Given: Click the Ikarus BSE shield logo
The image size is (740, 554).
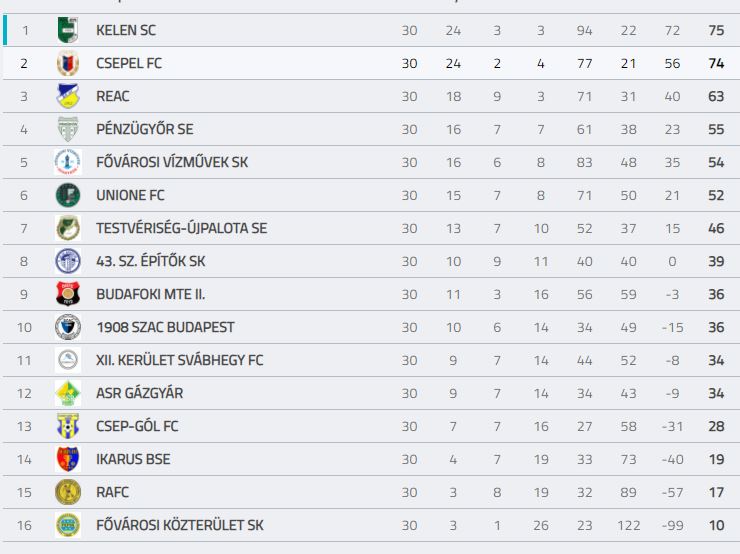Looking at the screenshot, I should (68, 459).
